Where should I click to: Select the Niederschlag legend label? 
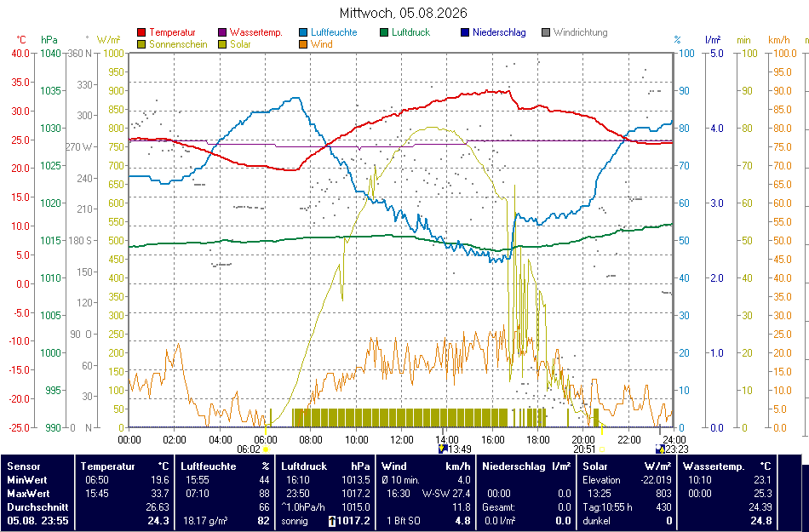[499, 32]
